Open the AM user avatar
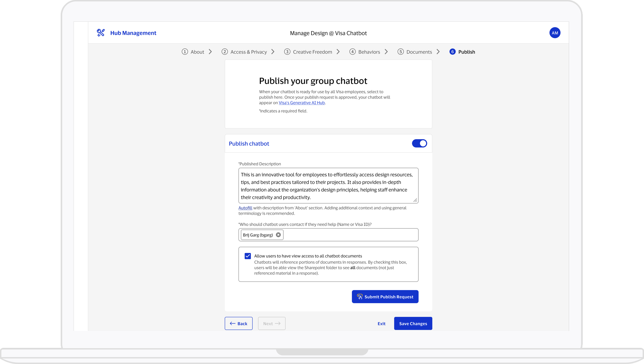This screenshot has width=644, height=364. pos(555,33)
